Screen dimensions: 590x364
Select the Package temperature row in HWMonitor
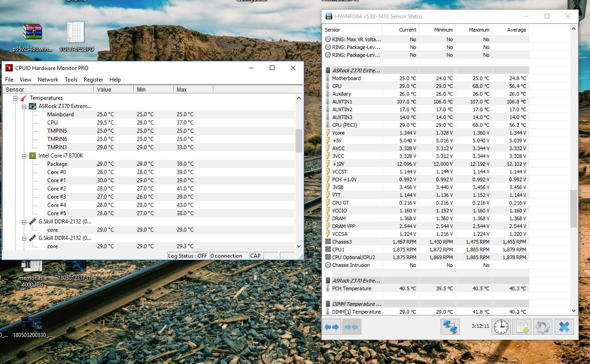click(149, 164)
